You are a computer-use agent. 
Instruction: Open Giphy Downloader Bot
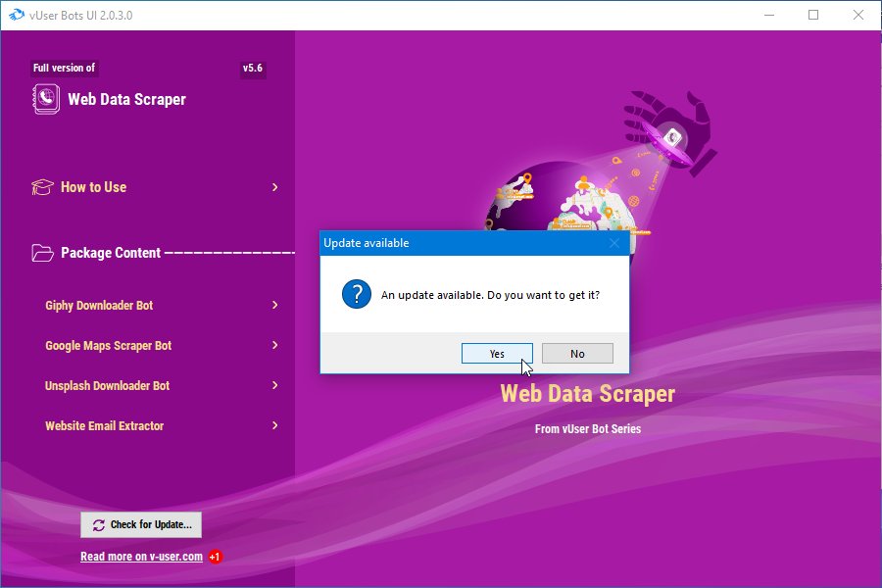(x=99, y=306)
